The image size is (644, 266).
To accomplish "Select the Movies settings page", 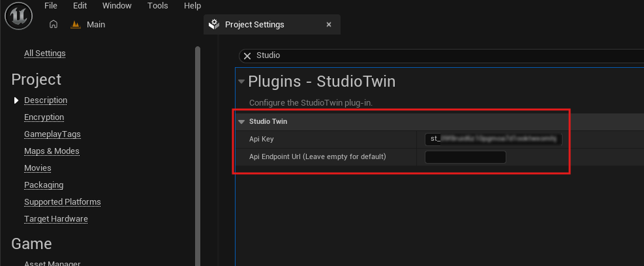I will (38, 168).
